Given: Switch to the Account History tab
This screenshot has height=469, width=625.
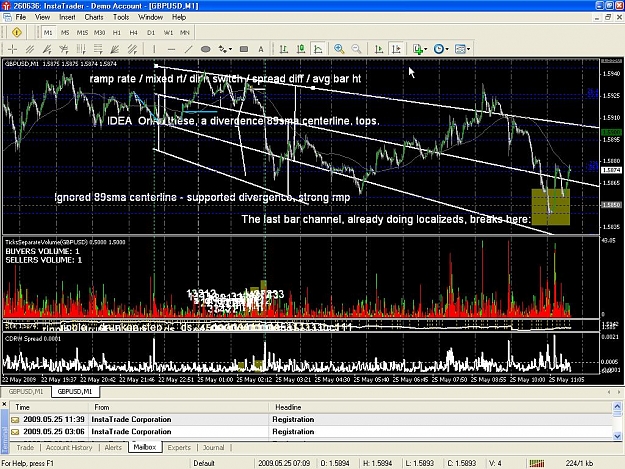Looking at the screenshot, I should click(69, 447).
